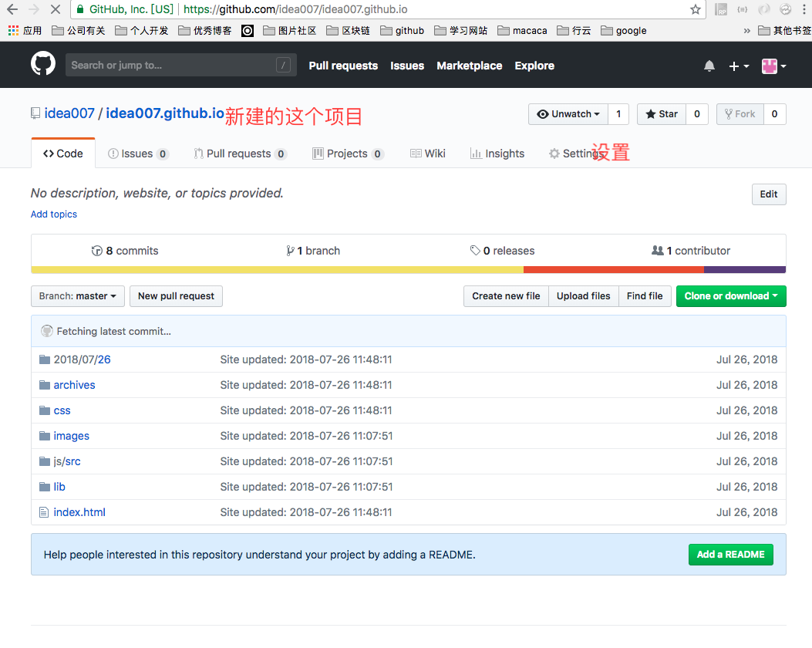Click the GitHub Octocat logo
Viewport: 812px width, 648px height.
(x=43, y=64)
